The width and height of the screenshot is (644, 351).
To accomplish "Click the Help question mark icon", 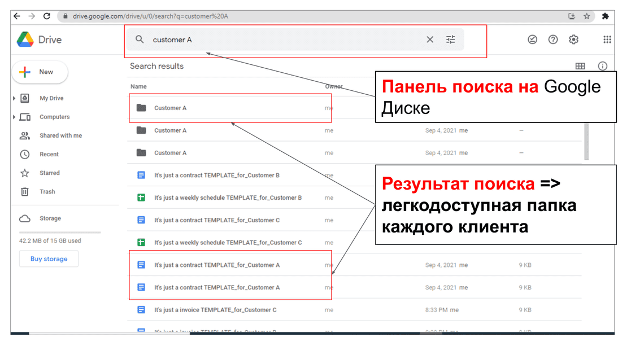I will tap(553, 40).
